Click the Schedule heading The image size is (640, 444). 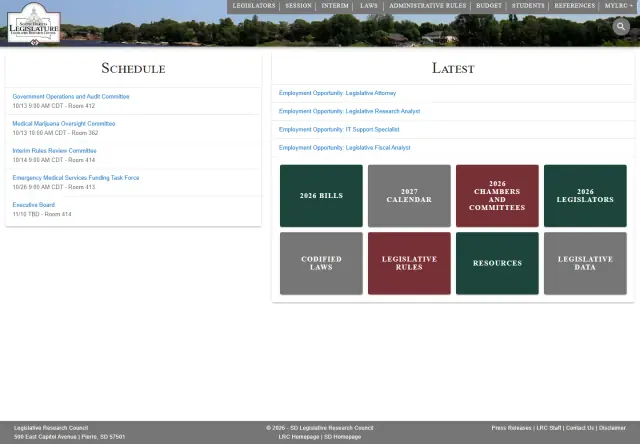(133, 68)
